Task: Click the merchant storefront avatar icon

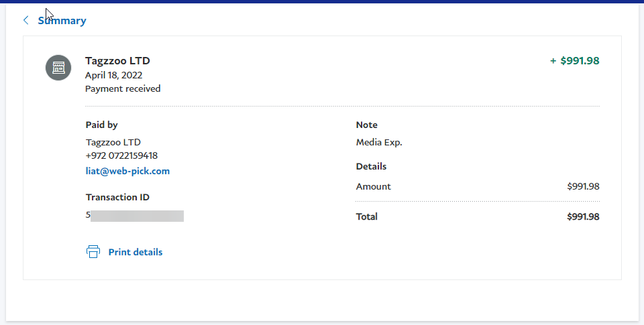Action: pyautogui.click(x=58, y=68)
